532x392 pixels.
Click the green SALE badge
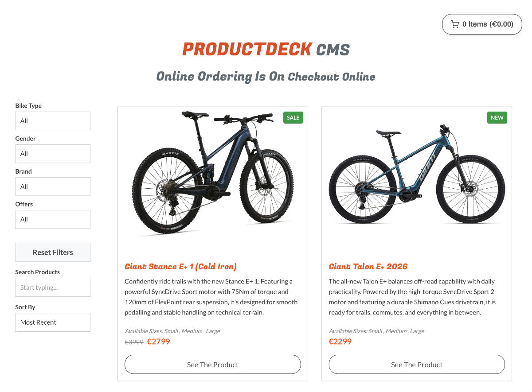click(x=293, y=117)
